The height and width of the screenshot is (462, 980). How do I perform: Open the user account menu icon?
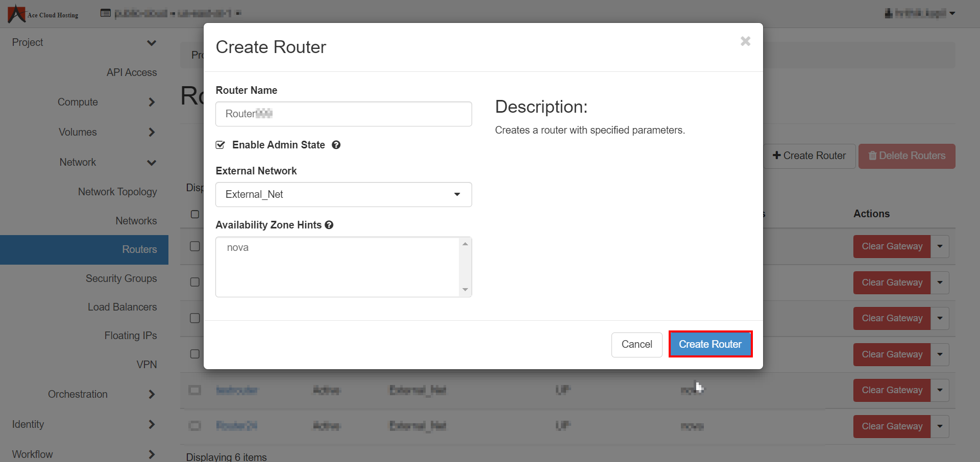(889, 13)
